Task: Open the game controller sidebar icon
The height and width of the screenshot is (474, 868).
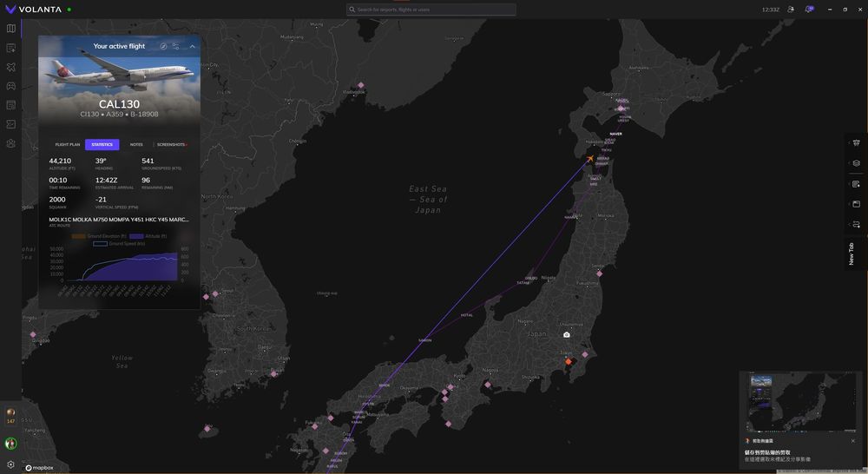Action: (10, 86)
